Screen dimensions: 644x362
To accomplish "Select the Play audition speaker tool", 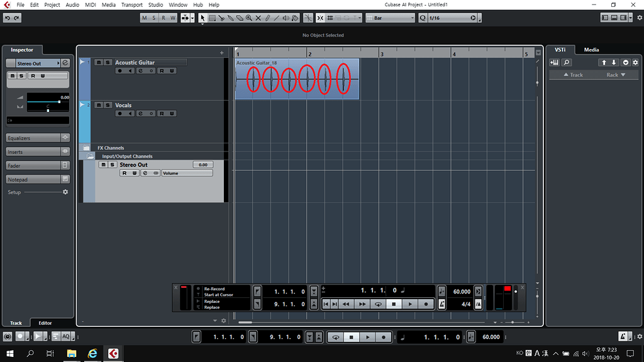I will click(x=286, y=18).
